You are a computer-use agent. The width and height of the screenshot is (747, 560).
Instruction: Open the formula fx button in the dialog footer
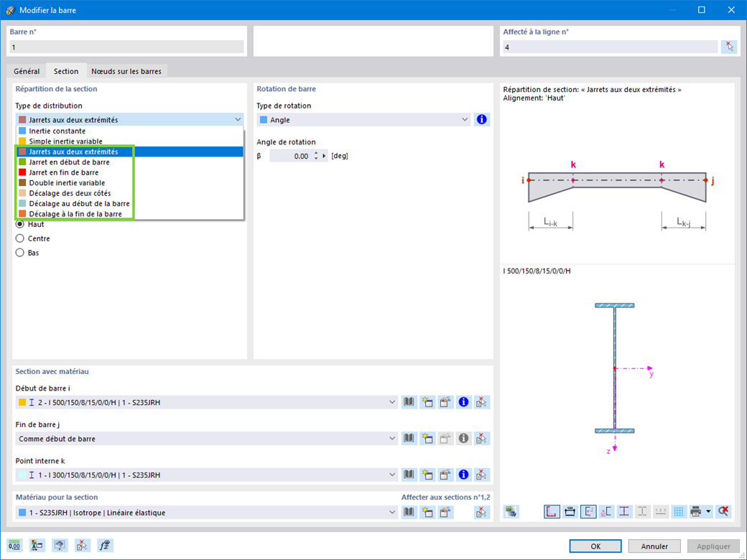[x=105, y=546]
